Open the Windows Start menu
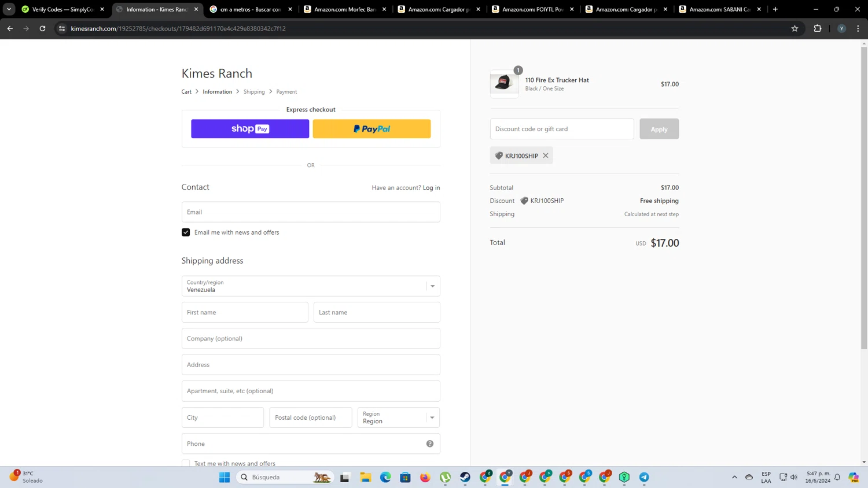The width and height of the screenshot is (868, 488). coord(225,477)
